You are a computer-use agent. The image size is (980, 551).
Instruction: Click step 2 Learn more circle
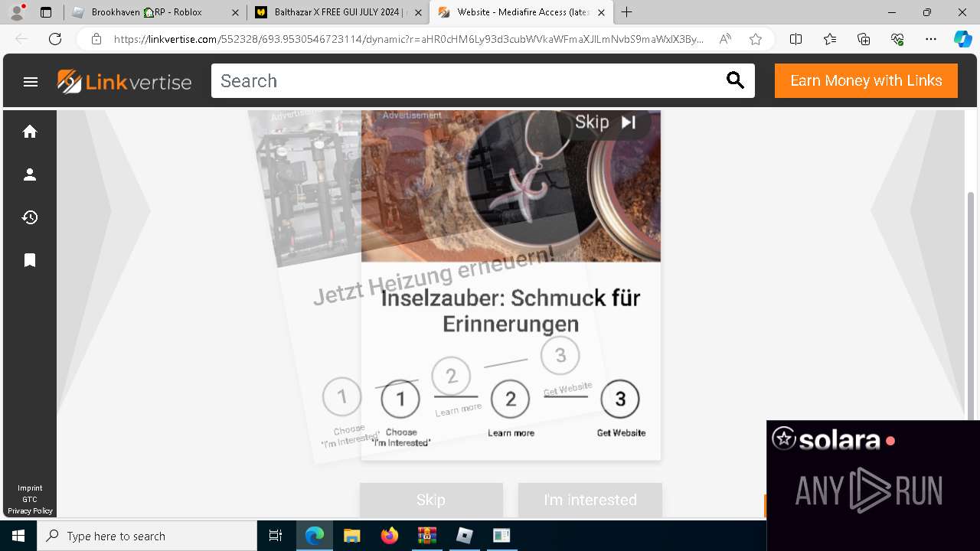pos(510,399)
